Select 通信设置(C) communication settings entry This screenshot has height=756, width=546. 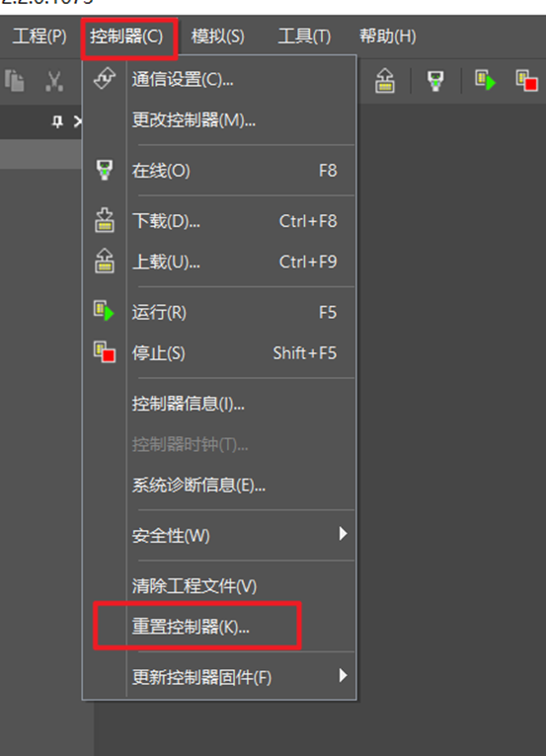(219, 79)
